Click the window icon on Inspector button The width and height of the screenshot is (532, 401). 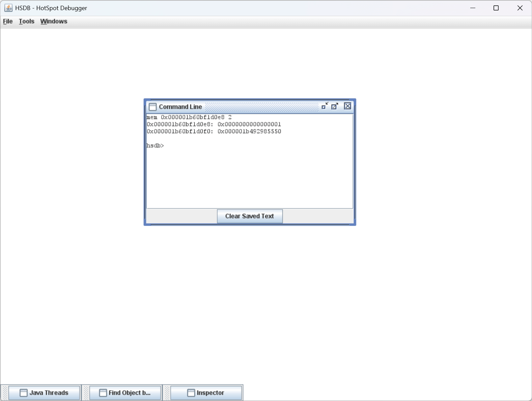tap(191, 393)
